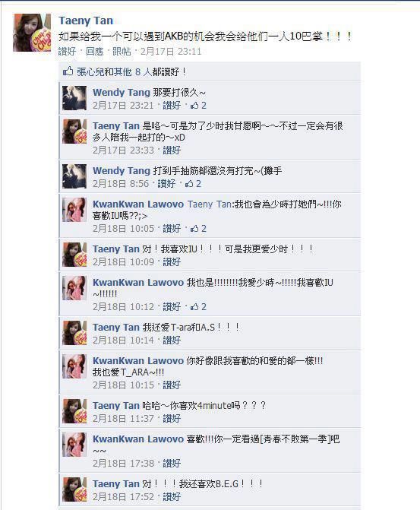Image resolution: width=420 pixels, height=510 pixels.
Task: Click 跟帖 under the main post
Action: pos(122,52)
